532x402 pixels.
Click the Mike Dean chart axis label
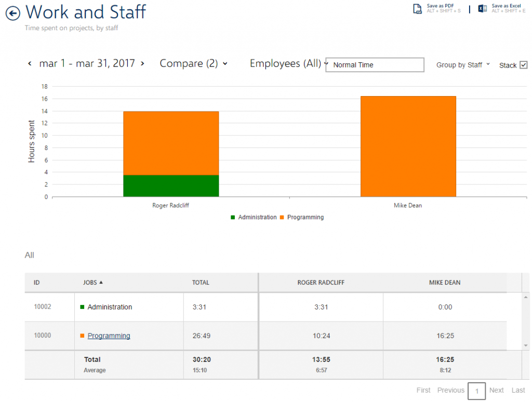408,205
